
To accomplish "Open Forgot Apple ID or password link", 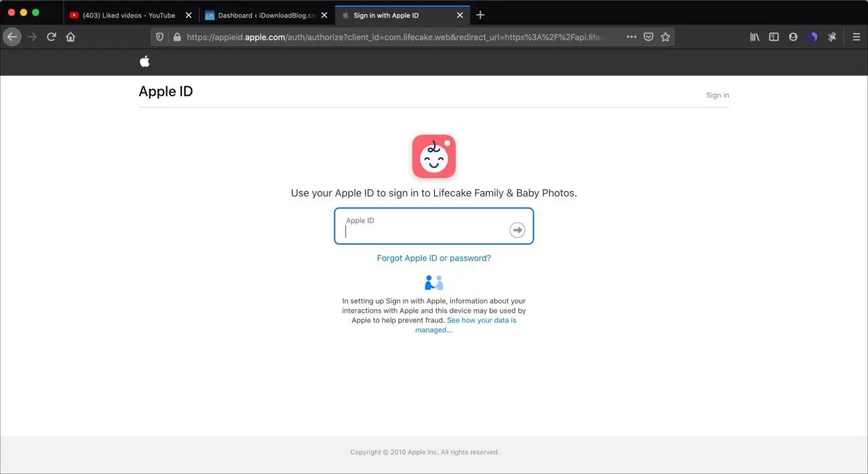I will pyautogui.click(x=433, y=258).
